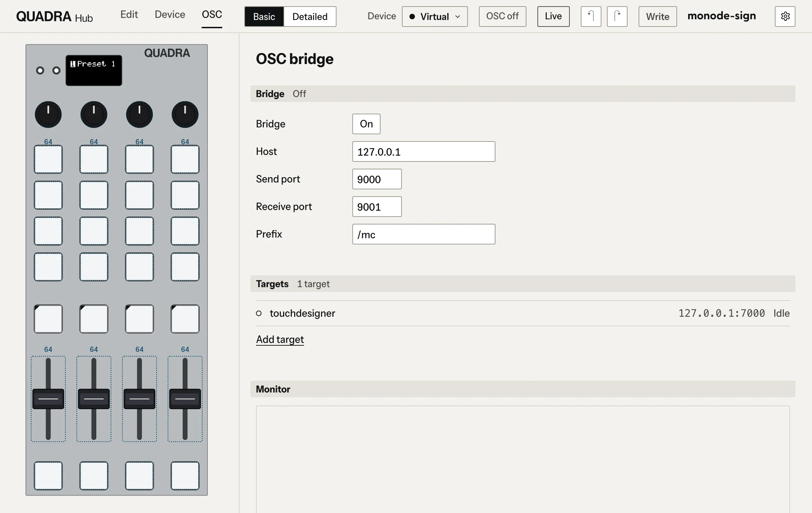Click inside the Monitor log area

click(523, 459)
